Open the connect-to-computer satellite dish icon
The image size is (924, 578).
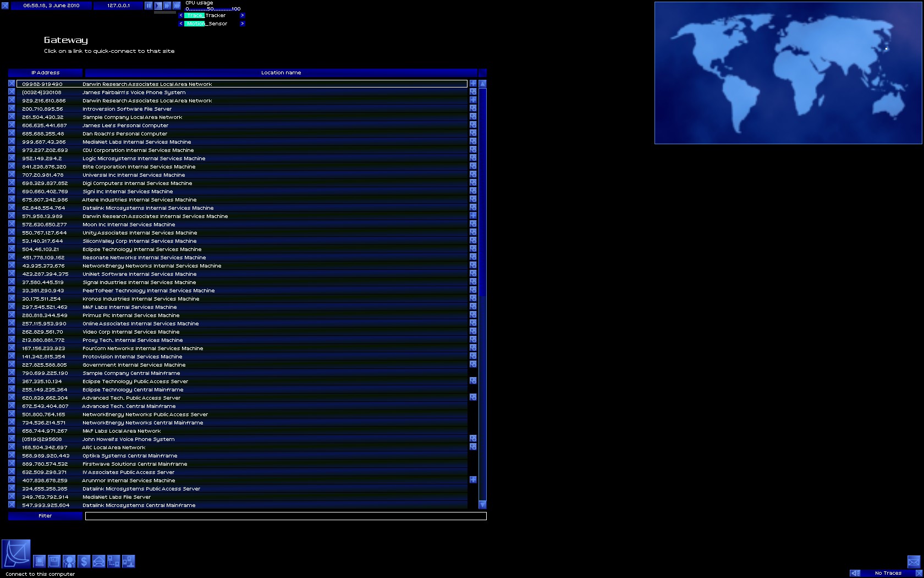point(16,554)
